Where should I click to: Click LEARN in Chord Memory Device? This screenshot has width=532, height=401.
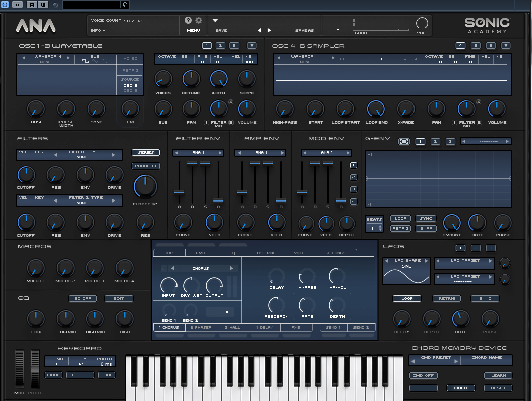click(x=498, y=376)
